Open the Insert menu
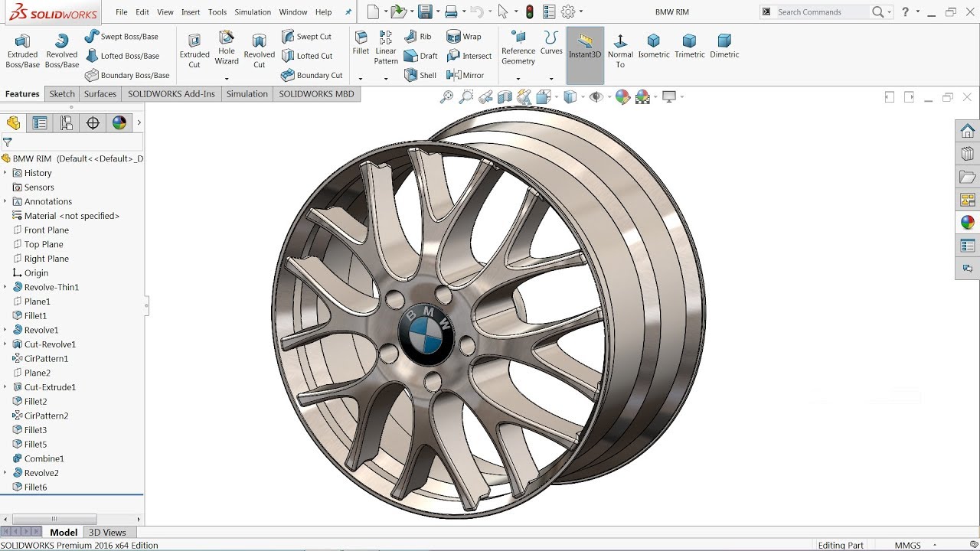 pos(191,12)
